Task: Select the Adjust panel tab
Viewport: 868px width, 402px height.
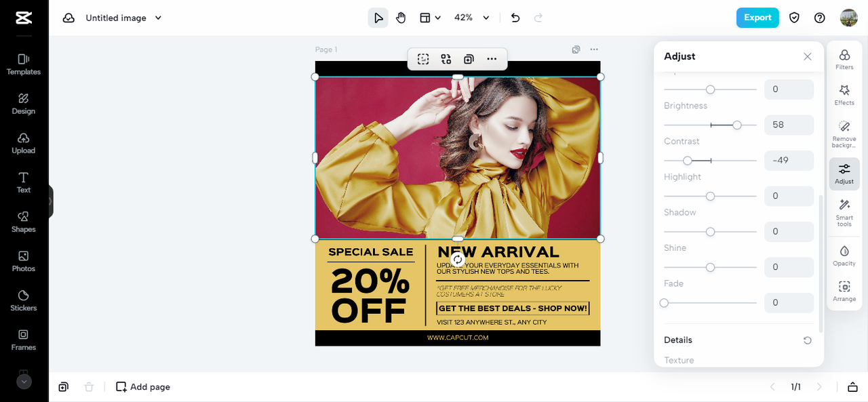Action: (x=844, y=174)
